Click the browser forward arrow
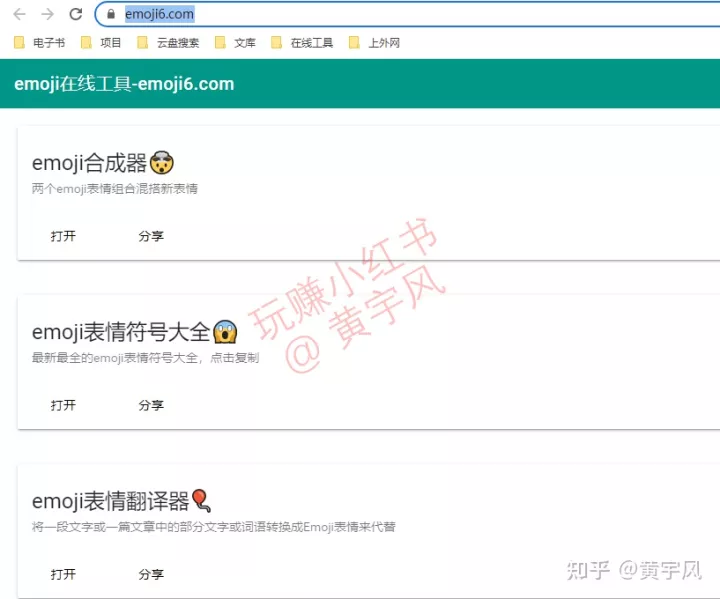 pos(47,14)
